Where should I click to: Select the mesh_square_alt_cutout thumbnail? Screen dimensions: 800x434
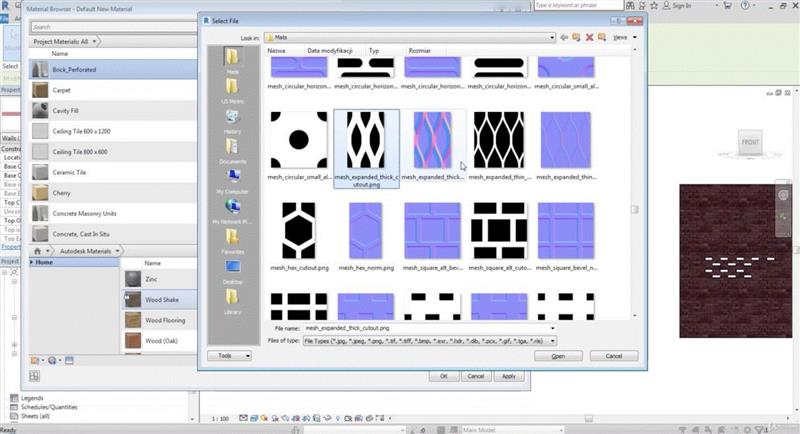click(x=499, y=231)
